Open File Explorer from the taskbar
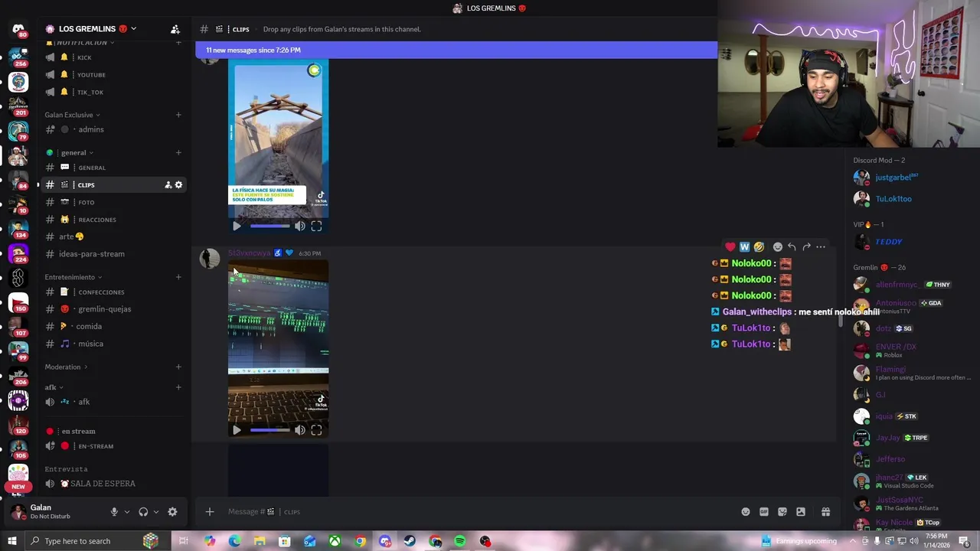Viewport: 980px width, 551px height. (x=260, y=541)
